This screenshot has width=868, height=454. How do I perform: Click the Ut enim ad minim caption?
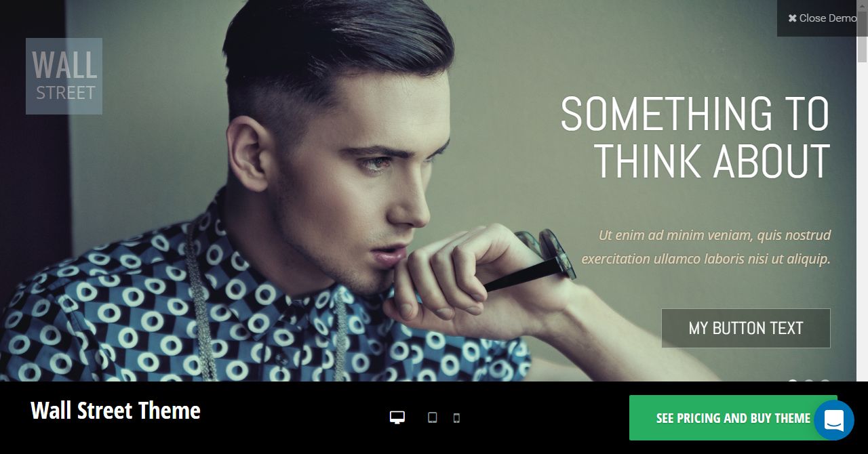(706, 247)
